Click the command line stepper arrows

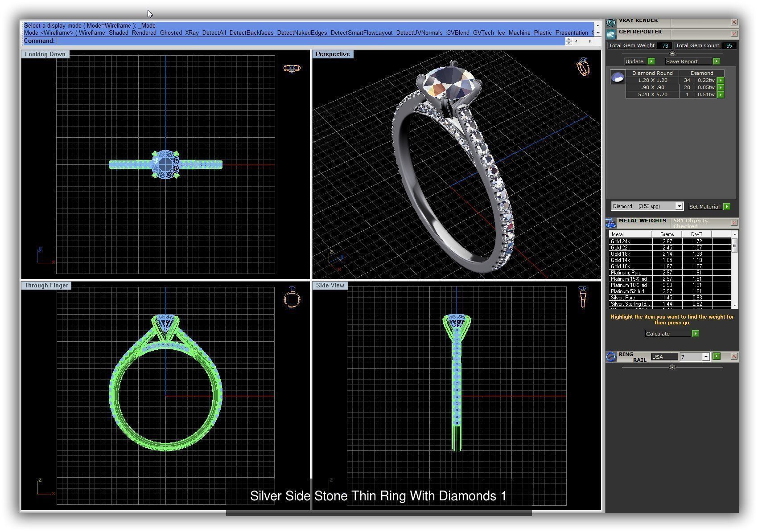click(x=568, y=41)
